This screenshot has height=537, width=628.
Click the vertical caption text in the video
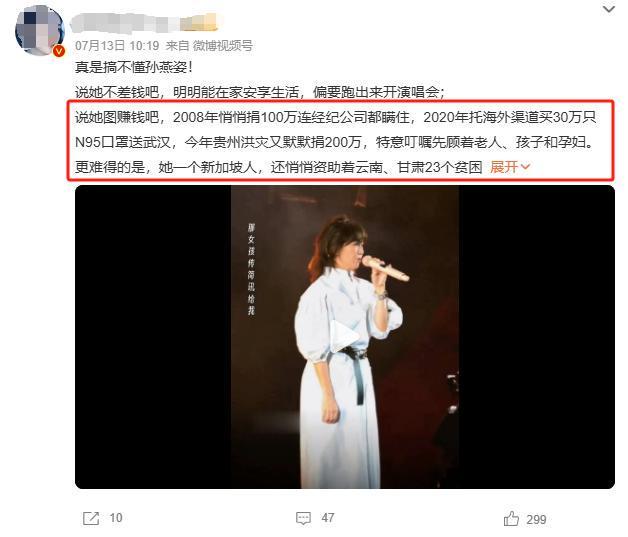point(251,269)
